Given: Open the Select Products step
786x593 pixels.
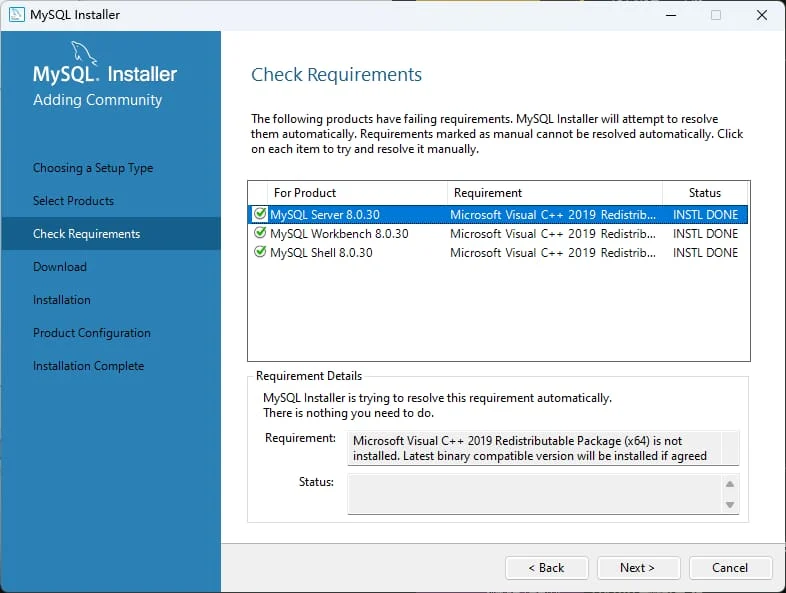Looking at the screenshot, I should pos(74,201).
